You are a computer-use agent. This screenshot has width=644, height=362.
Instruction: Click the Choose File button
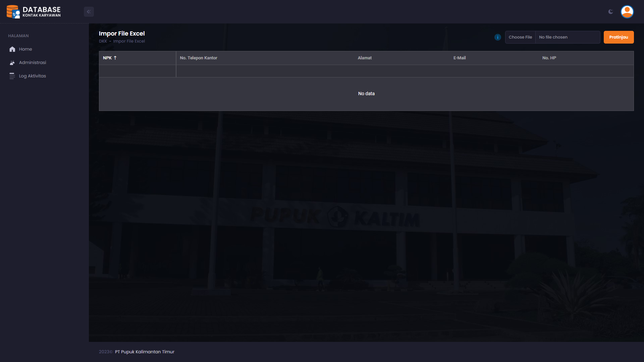pyautogui.click(x=520, y=37)
